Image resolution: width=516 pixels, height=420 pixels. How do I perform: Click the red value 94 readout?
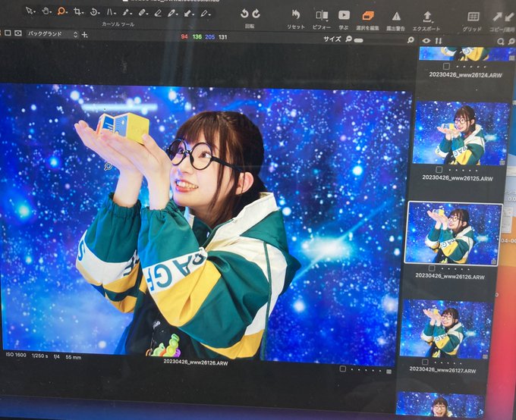coord(184,36)
